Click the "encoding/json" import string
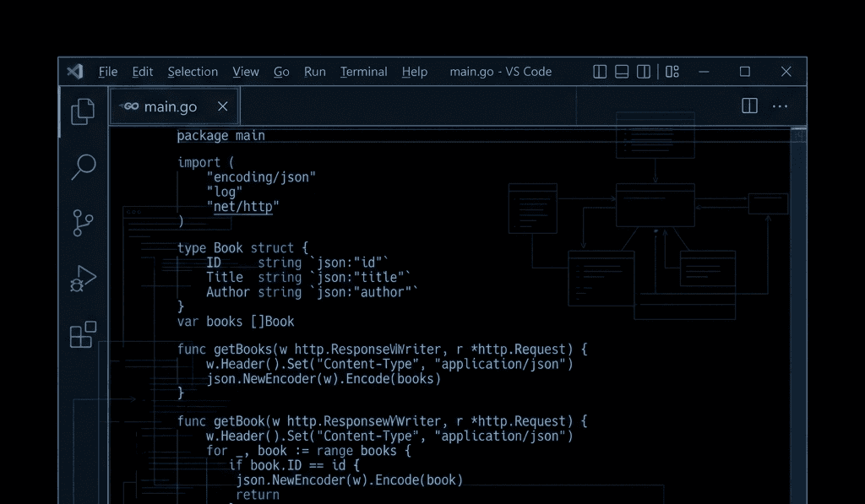865x504 pixels. pos(261,177)
